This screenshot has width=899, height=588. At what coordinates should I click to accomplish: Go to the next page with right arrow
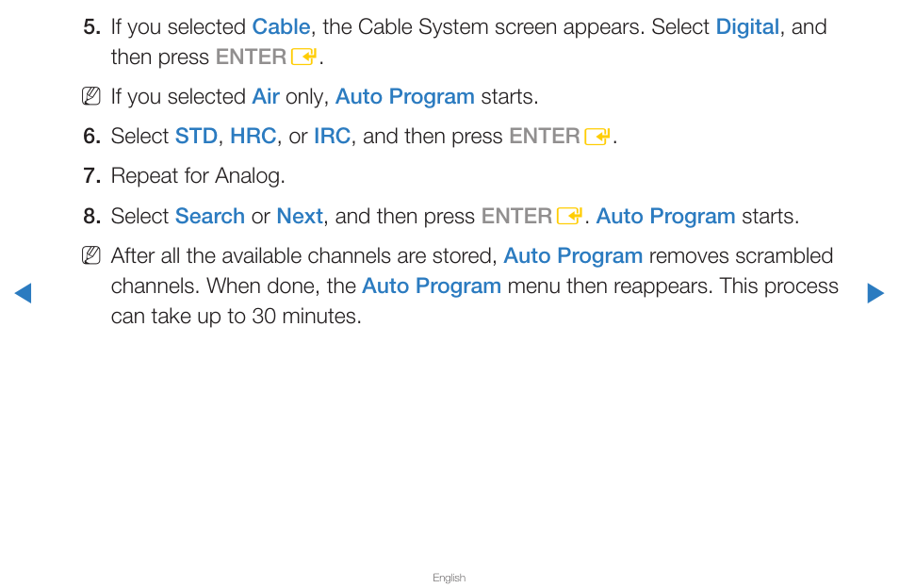tap(875, 293)
